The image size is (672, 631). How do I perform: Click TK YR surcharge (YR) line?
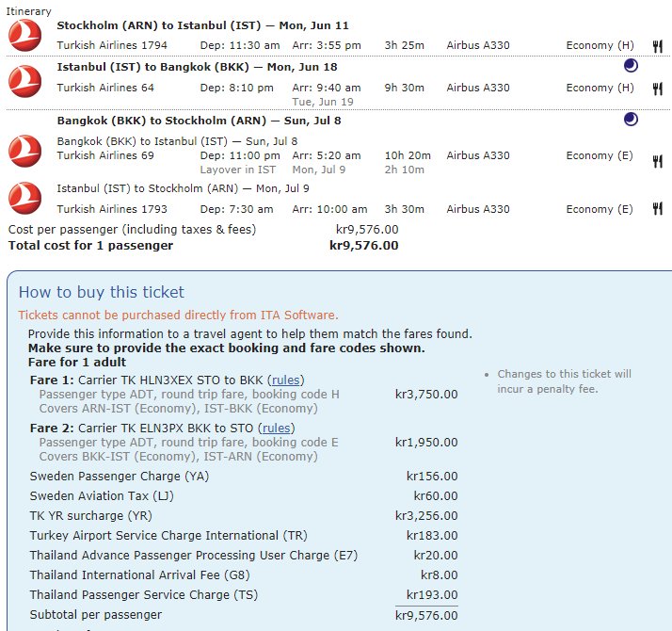tap(90, 516)
